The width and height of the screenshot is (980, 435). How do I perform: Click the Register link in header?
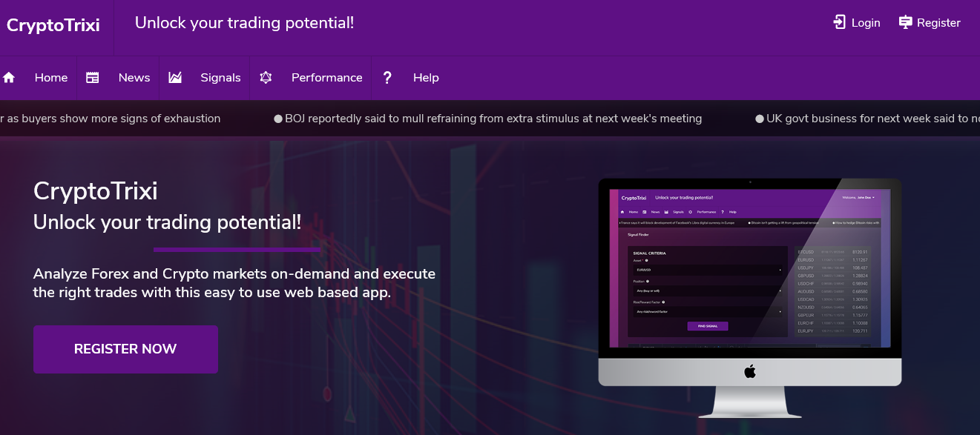[938, 23]
